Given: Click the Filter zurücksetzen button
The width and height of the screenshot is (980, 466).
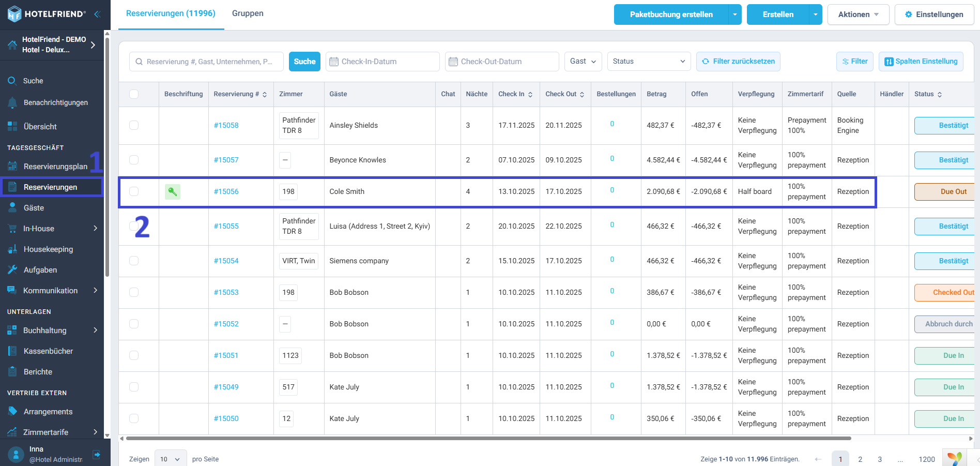Looking at the screenshot, I should [x=738, y=62].
